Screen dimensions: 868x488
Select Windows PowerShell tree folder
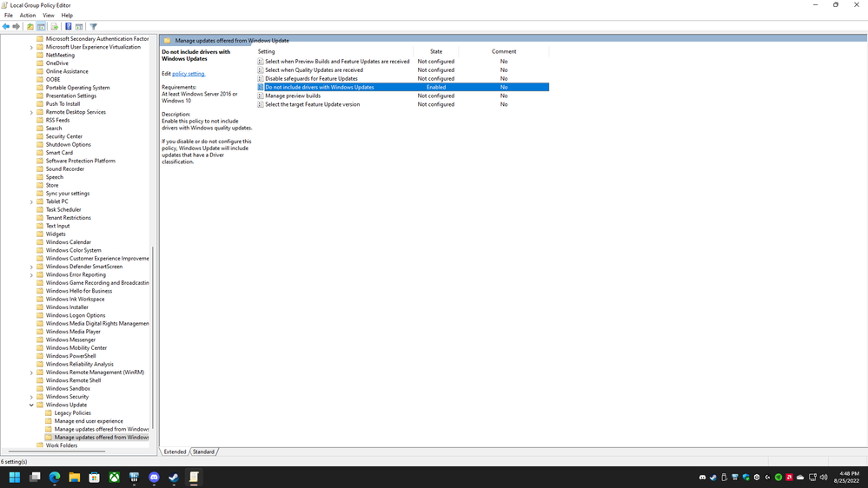point(70,356)
